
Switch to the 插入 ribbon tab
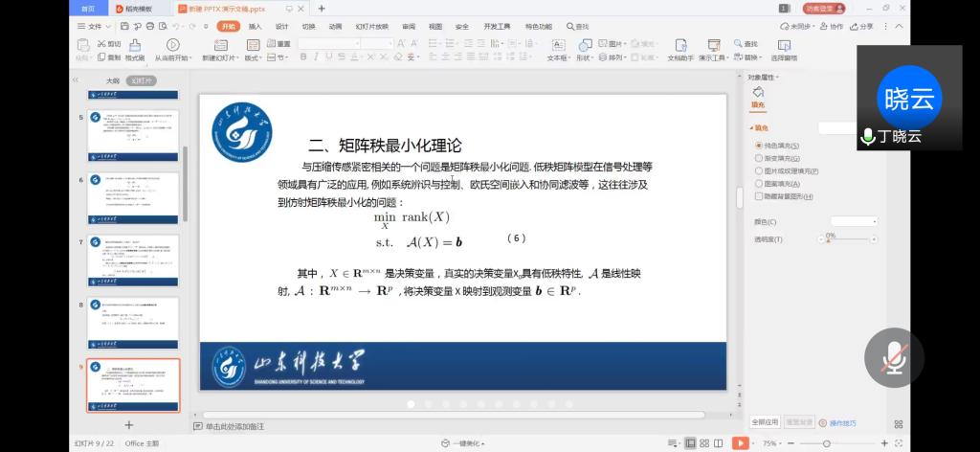coord(255,27)
